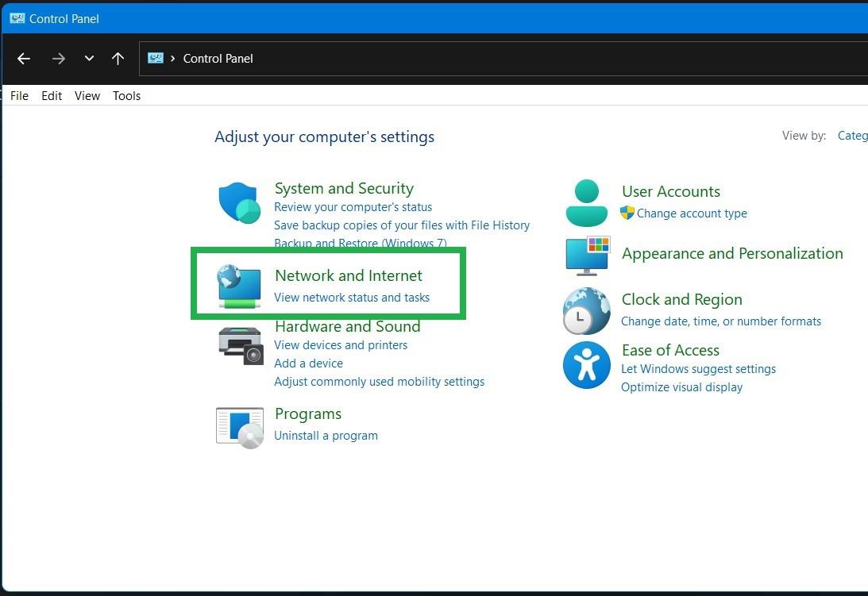Click the Clock and Region globe-clock icon
This screenshot has width=868, height=596.
tap(587, 311)
